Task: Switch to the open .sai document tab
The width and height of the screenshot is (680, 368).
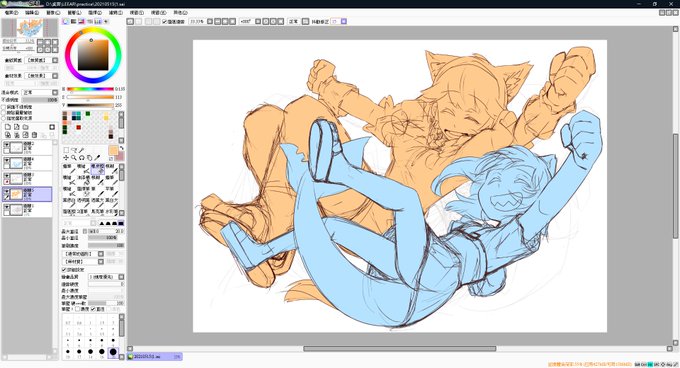Action: coord(154,356)
